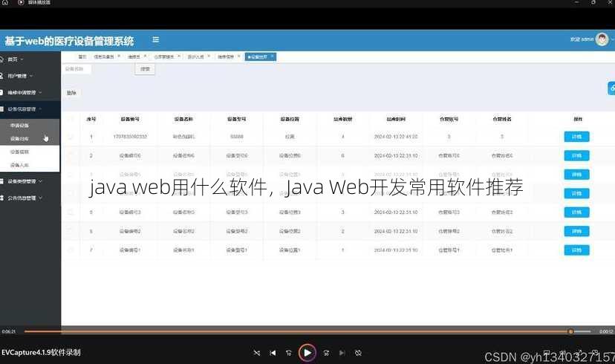Screen dimensions: 615x364
Task: Click the 删除 delete button
Action: pyautogui.click(x=71, y=93)
